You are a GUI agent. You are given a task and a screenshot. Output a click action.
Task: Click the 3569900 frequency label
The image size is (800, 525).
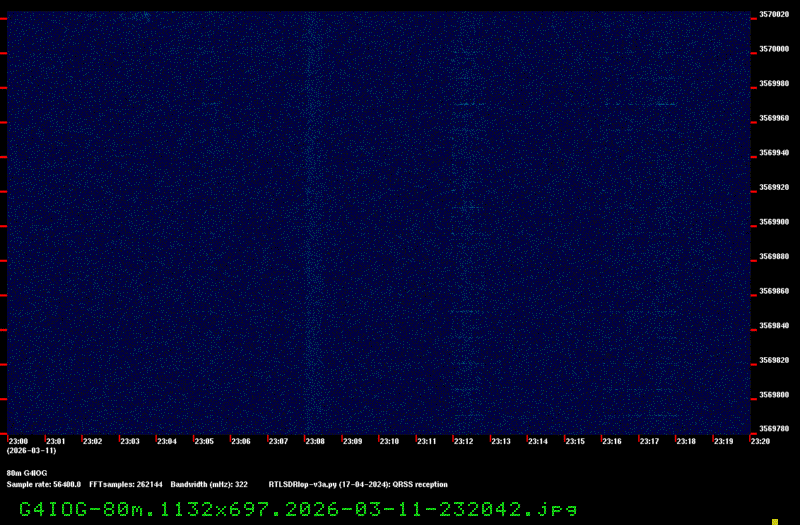tap(774, 222)
